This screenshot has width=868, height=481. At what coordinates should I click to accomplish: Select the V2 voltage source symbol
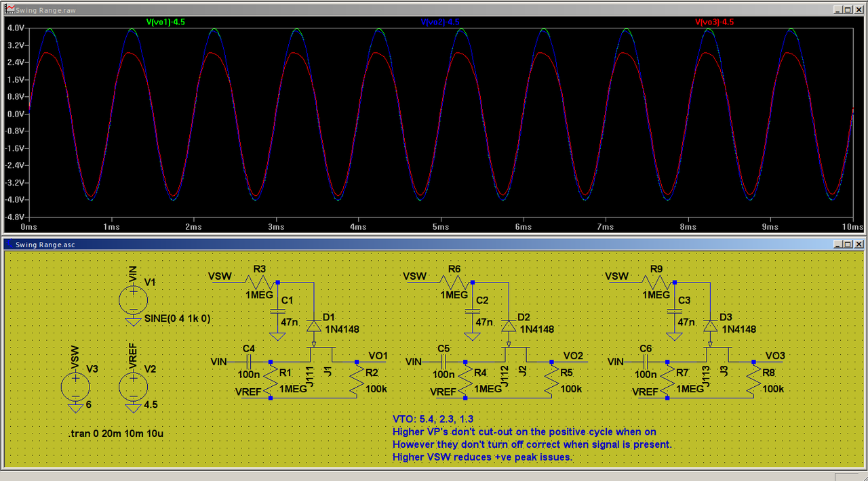[133, 387]
